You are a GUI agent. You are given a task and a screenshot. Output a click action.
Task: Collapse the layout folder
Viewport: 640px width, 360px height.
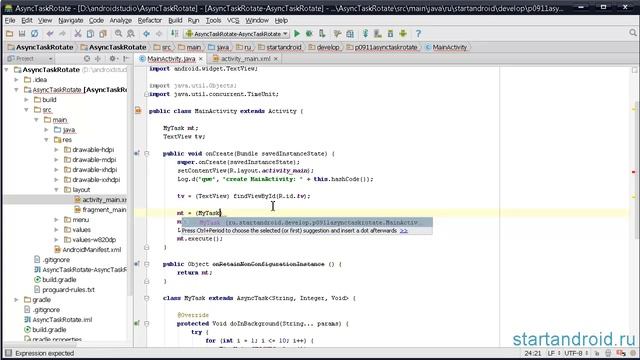click(56, 190)
